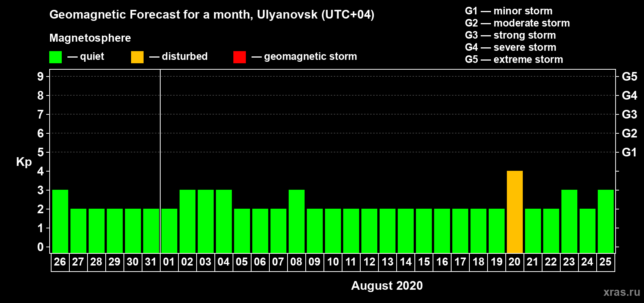Click the Kp value 5 tick label
Image resolution: width=644 pixels, height=303 pixels.
[x=41, y=152]
